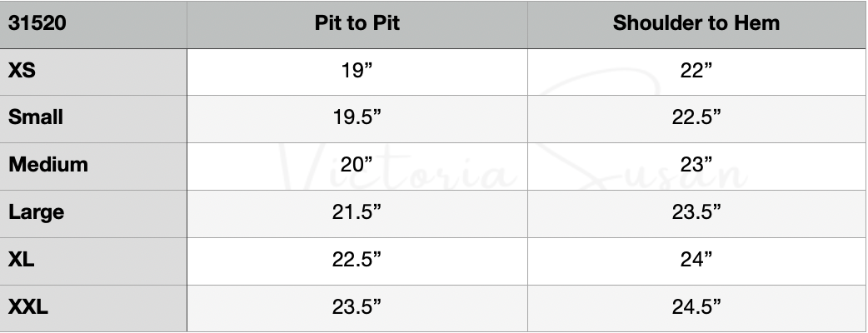Click the XS Shoulder to Hem value 22”
This screenshot has height=333, width=868.
tap(696, 71)
